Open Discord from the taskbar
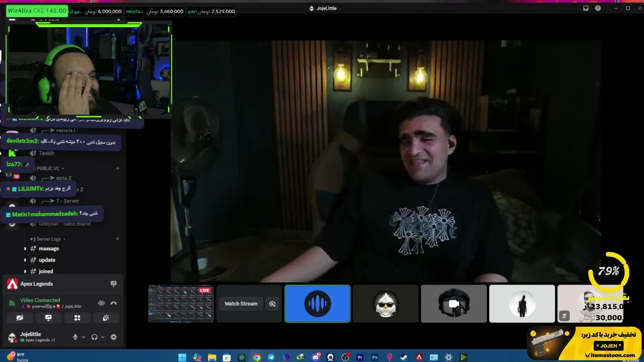This screenshot has height=362, width=644. click(x=316, y=357)
